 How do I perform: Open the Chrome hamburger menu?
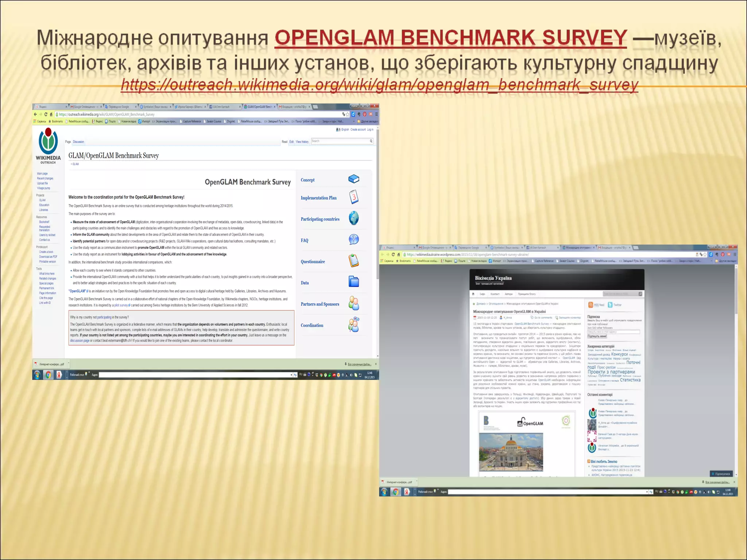pos(376,114)
